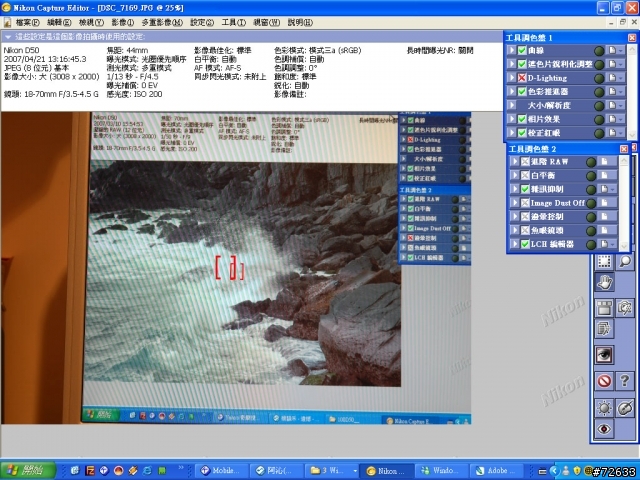Click the 工具調色盤 1 scrollbar down arrow
This screenshot has height=480, width=640.
tap(632, 135)
